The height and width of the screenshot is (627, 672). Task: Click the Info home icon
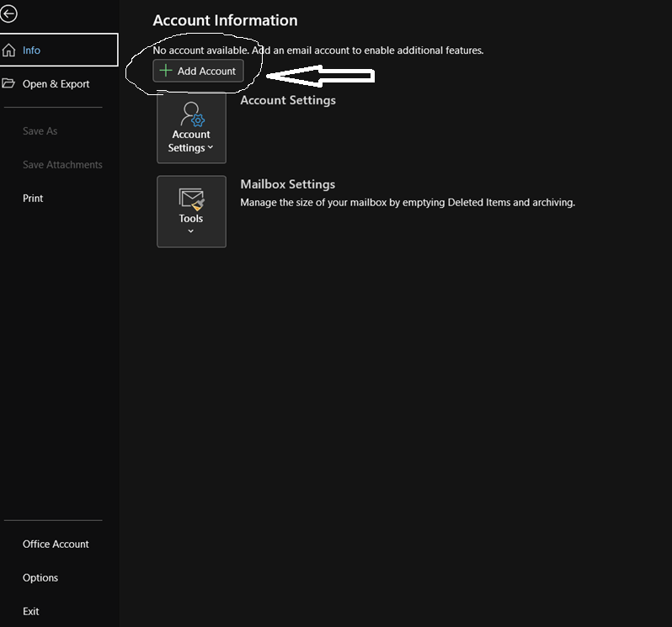[x=8, y=50]
